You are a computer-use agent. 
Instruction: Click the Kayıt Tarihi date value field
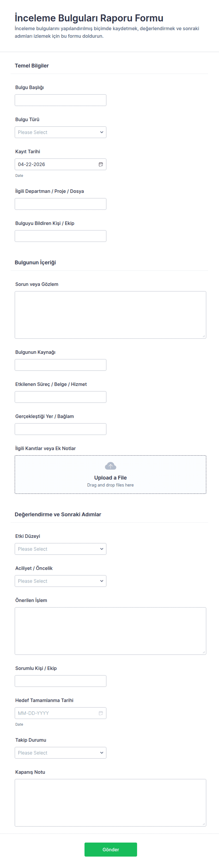coord(54,164)
